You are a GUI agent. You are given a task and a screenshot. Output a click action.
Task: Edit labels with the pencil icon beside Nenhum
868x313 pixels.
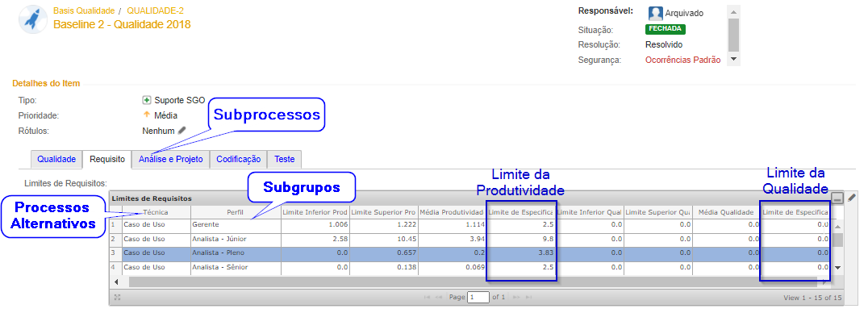pyautogui.click(x=182, y=131)
